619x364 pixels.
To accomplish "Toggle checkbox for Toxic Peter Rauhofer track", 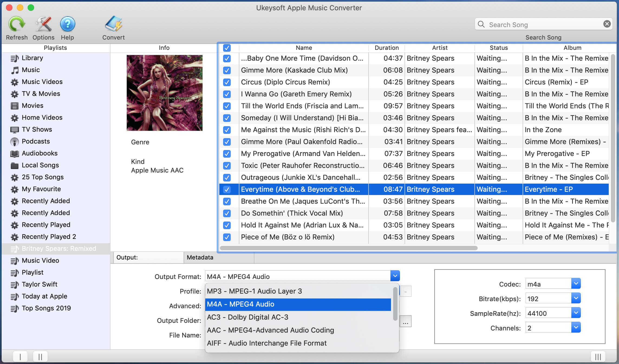I will click(227, 165).
